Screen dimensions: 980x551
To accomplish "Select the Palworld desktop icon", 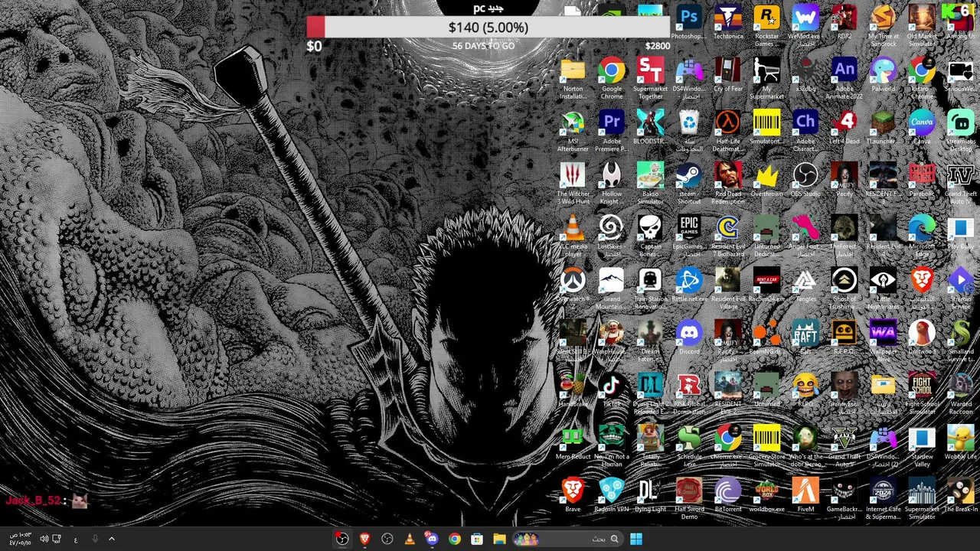I will pyautogui.click(x=883, y=76).
